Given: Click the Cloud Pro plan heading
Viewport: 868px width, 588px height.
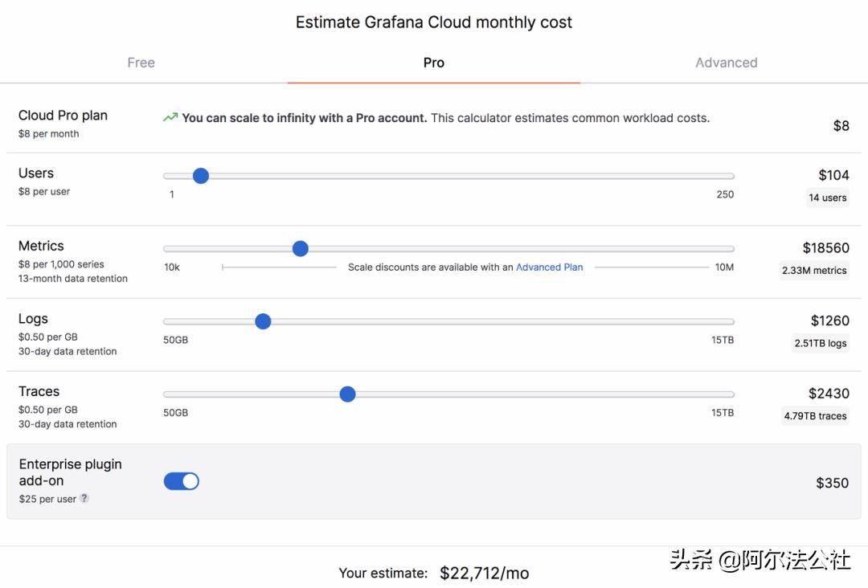Looking at the screenshot, I should pos(63,116).
